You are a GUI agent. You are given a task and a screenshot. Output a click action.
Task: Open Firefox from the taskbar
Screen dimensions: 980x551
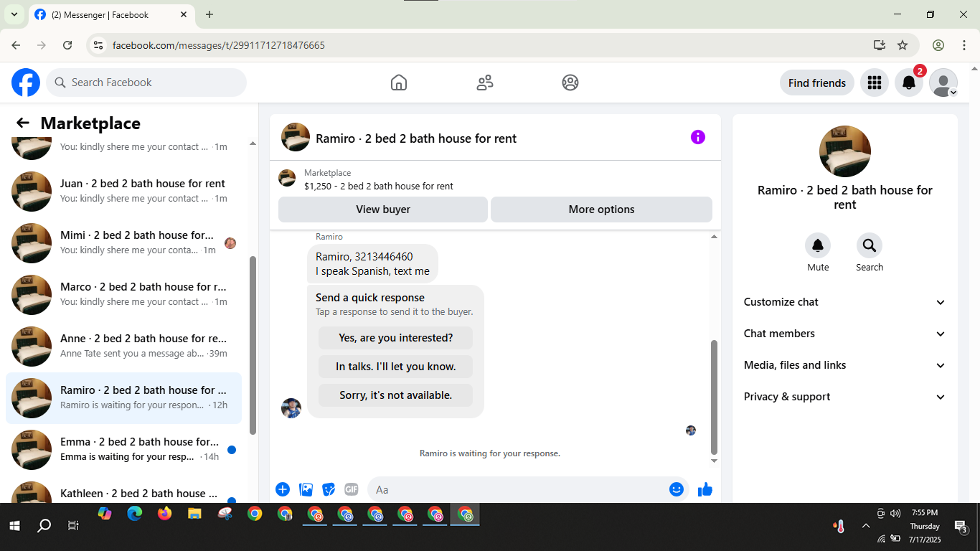164,514
